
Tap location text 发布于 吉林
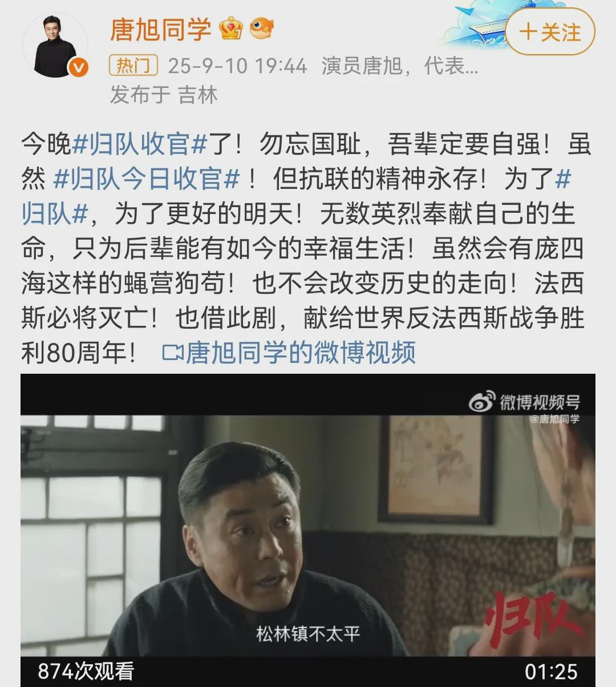coord(164,95)
